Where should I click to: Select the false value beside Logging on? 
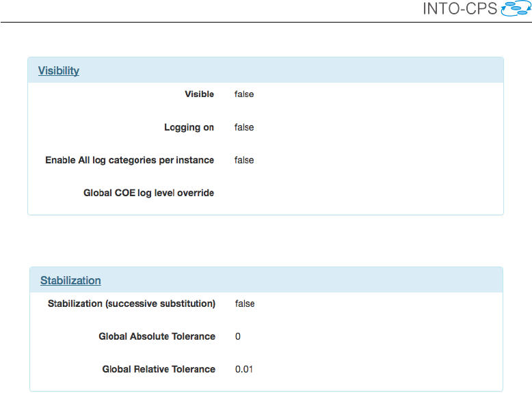(244, 127)
